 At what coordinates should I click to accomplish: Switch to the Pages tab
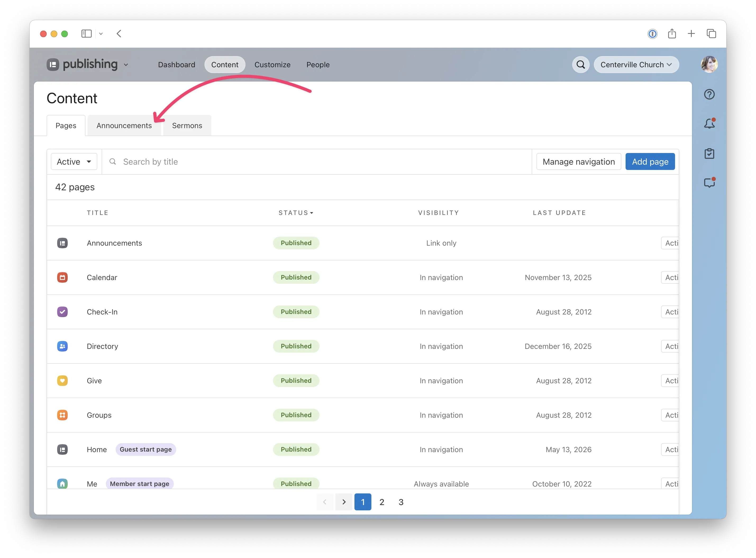coord(66,126)
